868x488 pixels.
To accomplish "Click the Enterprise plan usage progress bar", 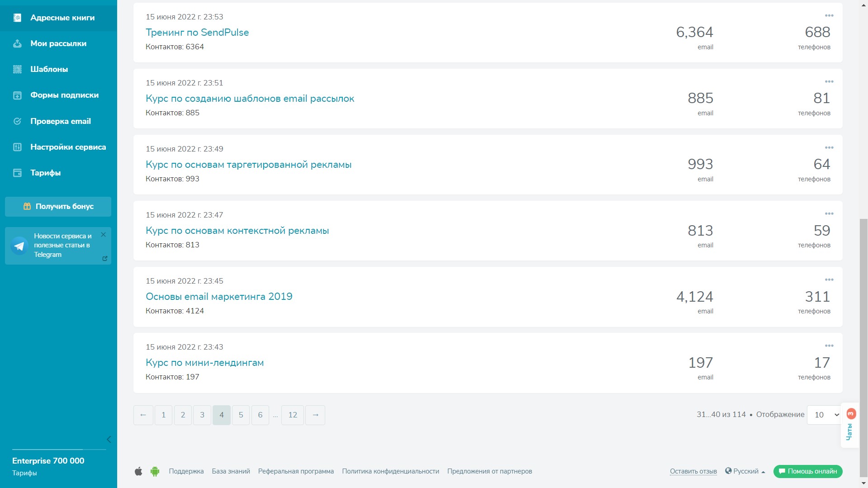I will 59,450.
